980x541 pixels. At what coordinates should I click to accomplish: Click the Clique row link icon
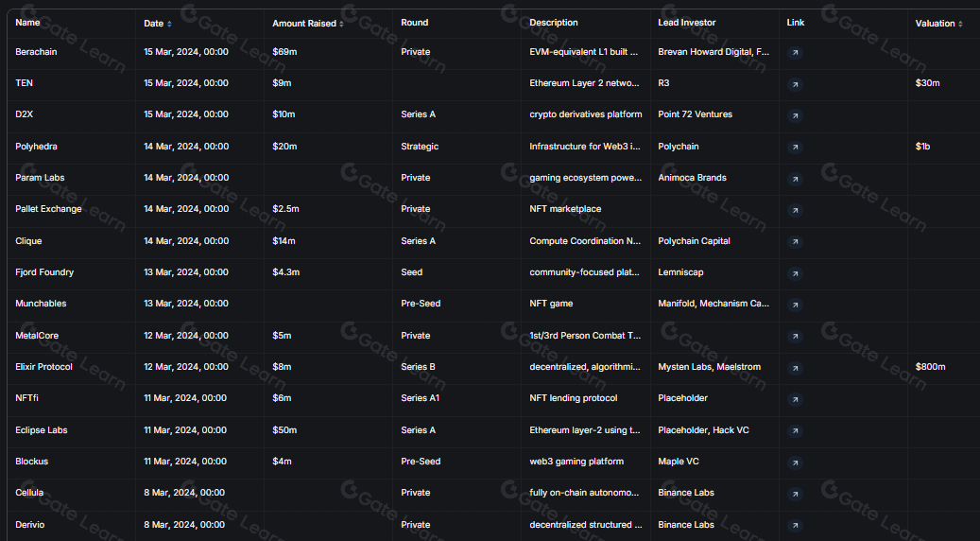coord(795,242)
